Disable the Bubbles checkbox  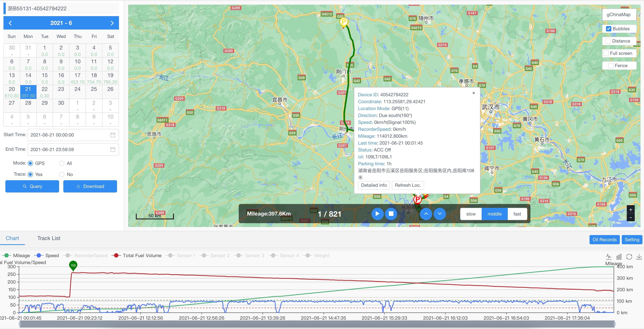(x=608, y=29)
